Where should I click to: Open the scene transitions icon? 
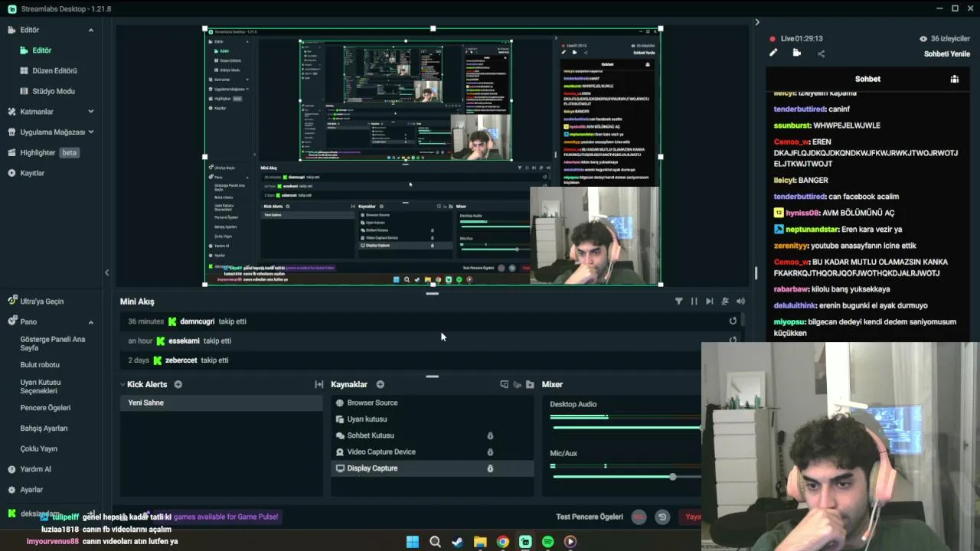(318, 384)
